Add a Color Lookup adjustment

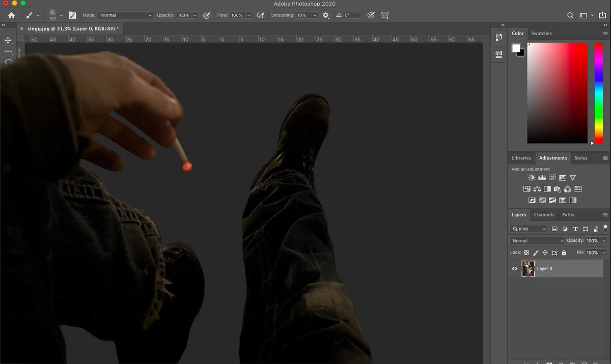tap(578, 189)
